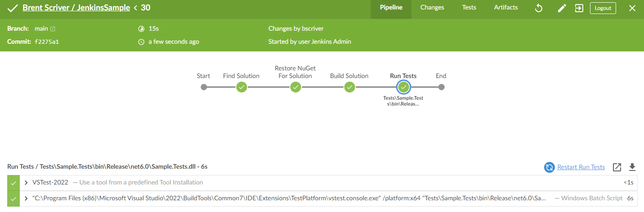
Task: Click the previous run chevron beside 30
Action: 135,8
